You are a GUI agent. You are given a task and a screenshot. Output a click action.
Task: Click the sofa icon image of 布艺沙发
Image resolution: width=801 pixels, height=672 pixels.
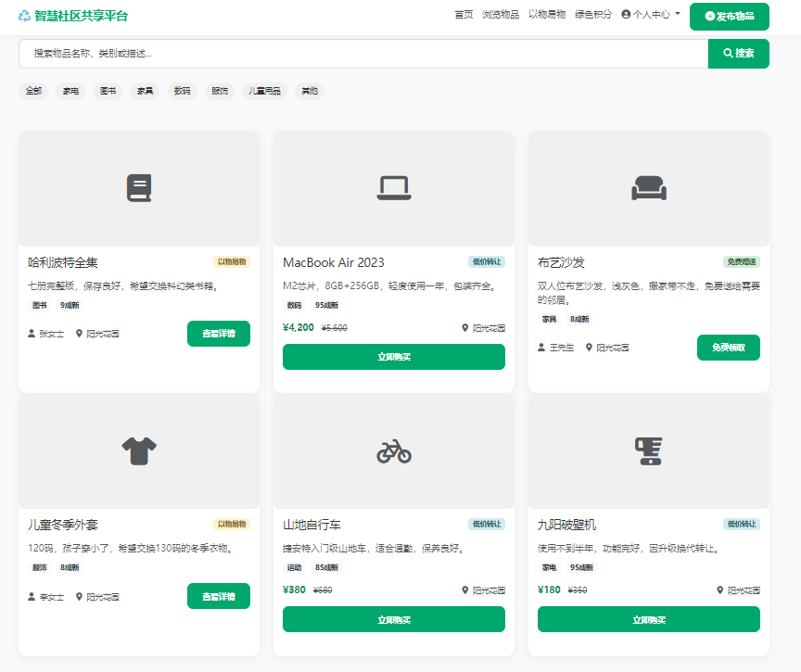(x=649, y=188)
